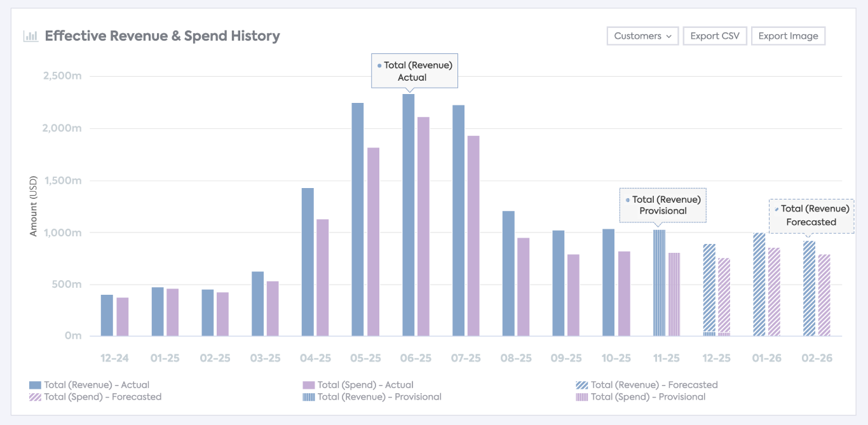868x425 pixels.
Task: Click the Total (Spend) – Actual legend square icon
Action: [308, 384]
